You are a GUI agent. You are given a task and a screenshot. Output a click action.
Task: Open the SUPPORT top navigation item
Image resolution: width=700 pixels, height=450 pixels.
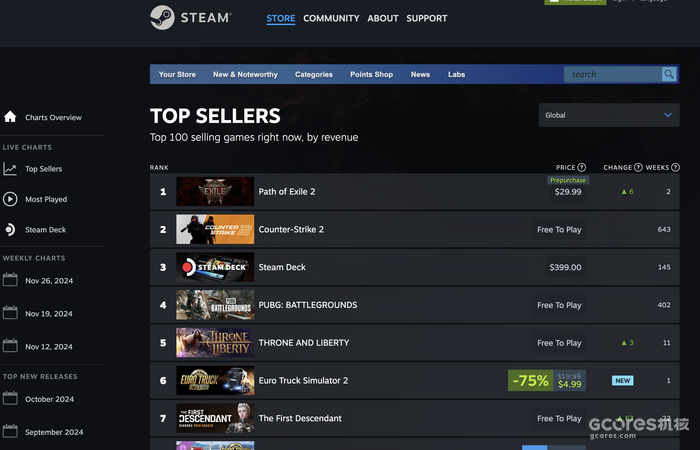[x=427, y=18]
